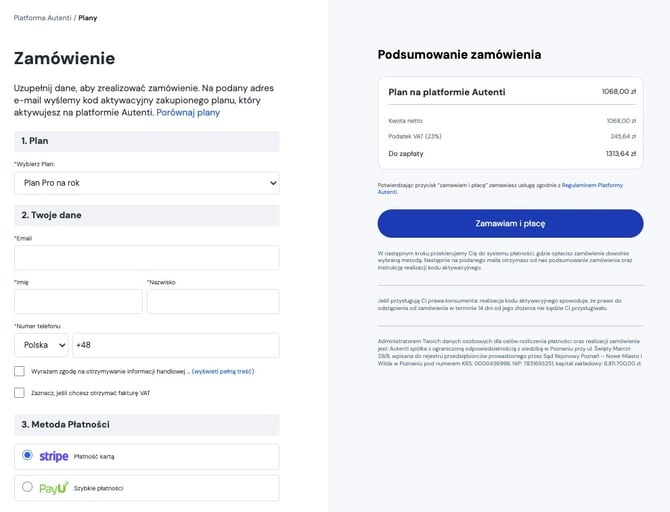Expand the Polska country code dropdown
Viewport: 670px width, 512px height.
41,345
